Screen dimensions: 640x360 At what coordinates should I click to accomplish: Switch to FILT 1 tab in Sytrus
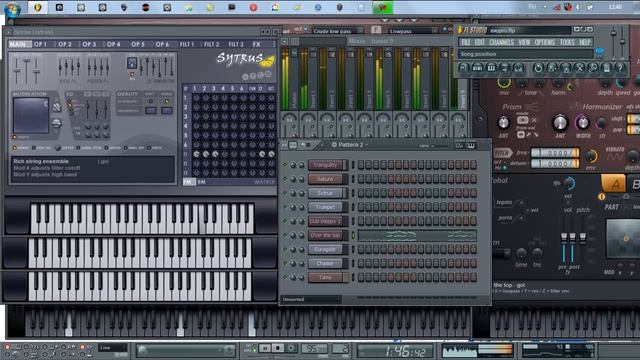tap(187, 44)
